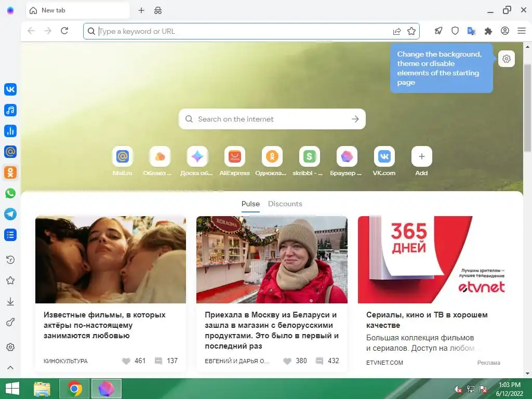532x399 pixels.
Task: Show browsing history in sidebar
Action: (x=10, y=260)
